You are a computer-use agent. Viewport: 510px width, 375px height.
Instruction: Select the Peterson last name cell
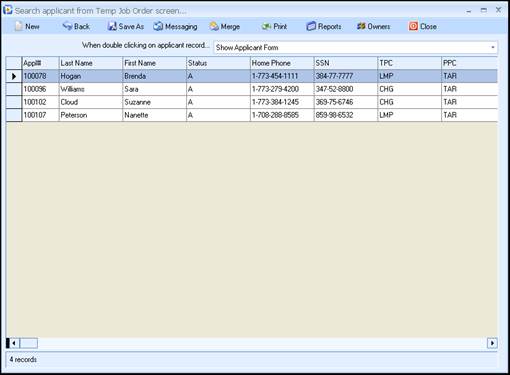[x=91, y=115]
